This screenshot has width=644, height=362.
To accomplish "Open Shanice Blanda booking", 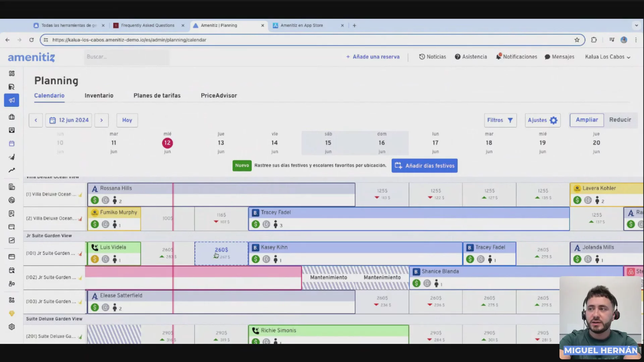I will (517, 278).
